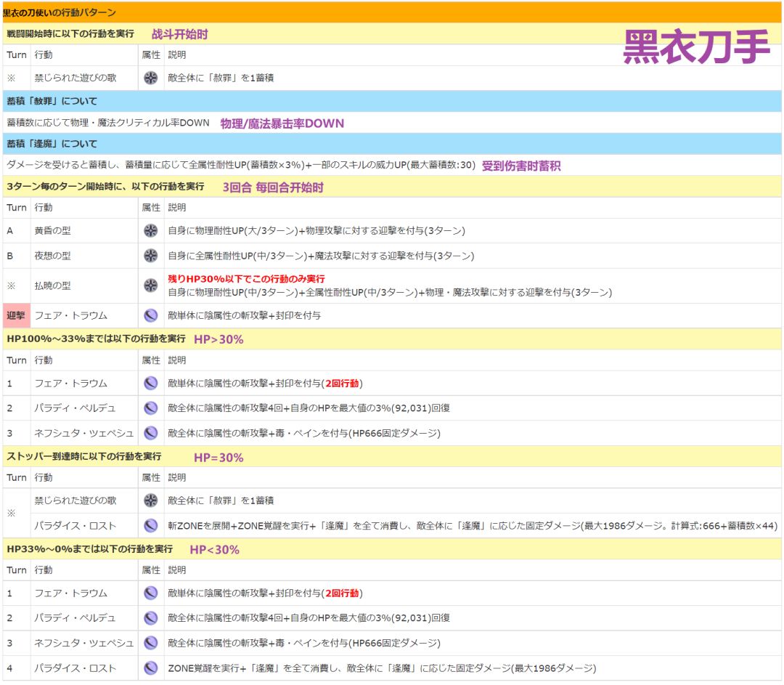784x685 pixels.
Task: Click the ストッパー到達時に以下の行動を実行 section header
Action: click(84, 456)
